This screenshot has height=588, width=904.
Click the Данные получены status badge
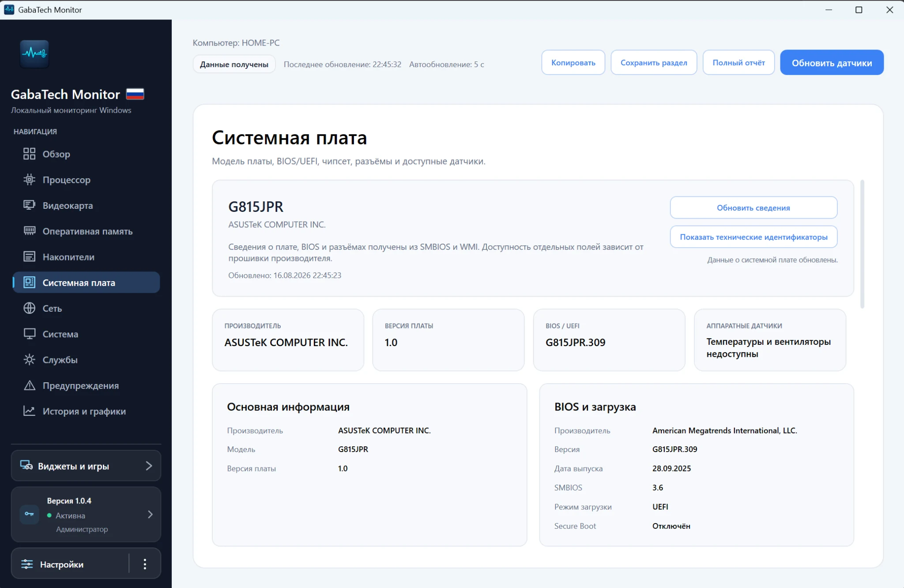234,64
